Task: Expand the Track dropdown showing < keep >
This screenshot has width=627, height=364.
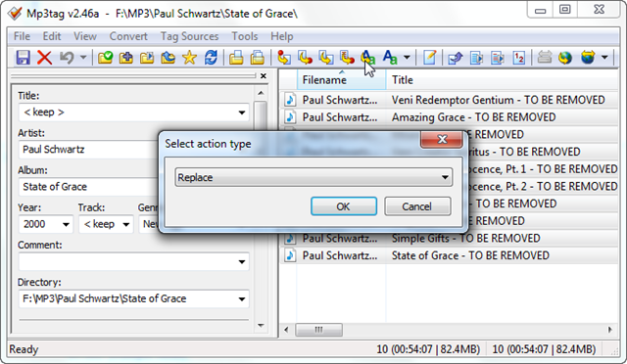Action: [126, 224]
